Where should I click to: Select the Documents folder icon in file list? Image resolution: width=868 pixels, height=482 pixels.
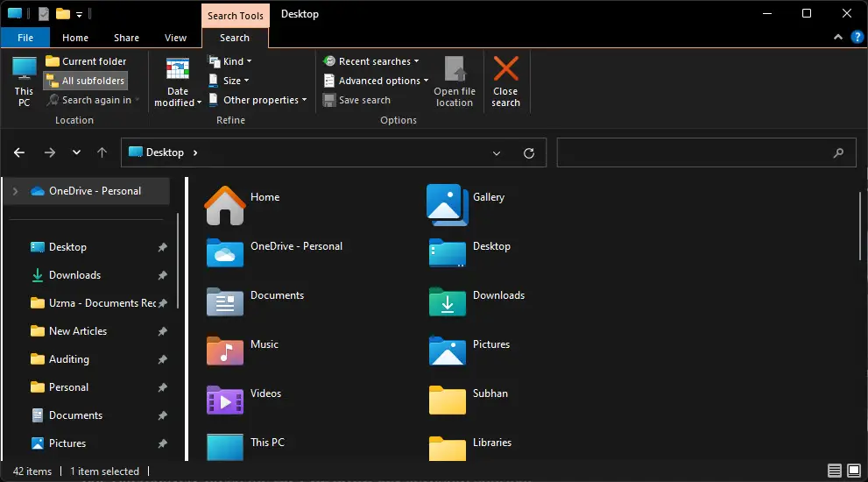tap(225, 302)
